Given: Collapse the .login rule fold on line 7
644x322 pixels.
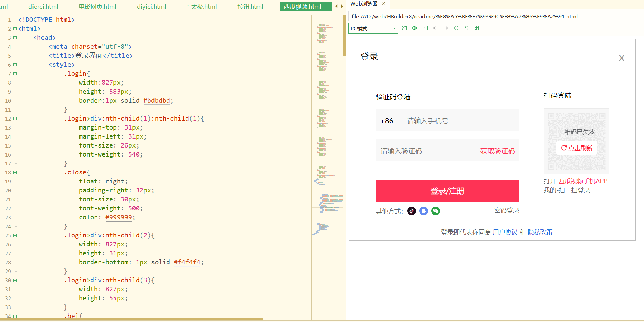Looking at the screenshot, I should (15, 74).
